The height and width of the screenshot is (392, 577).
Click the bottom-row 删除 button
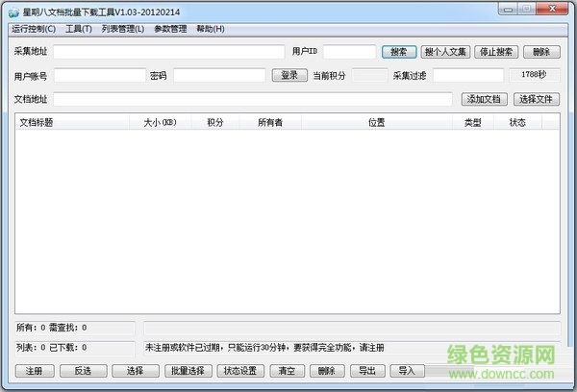pos(327,371)
